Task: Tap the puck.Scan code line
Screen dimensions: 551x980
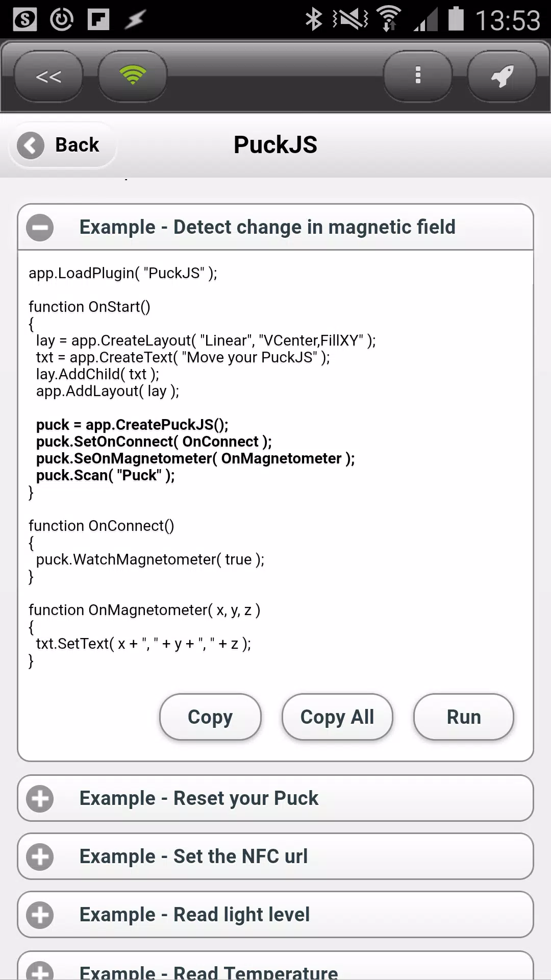Action: pos(106,475)
